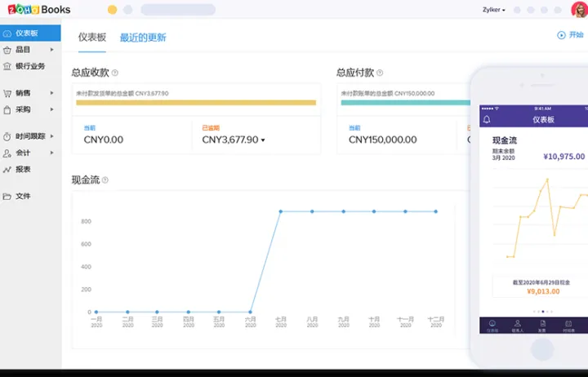Open the dashboard gauge icon in sidebar

(7, 33)
